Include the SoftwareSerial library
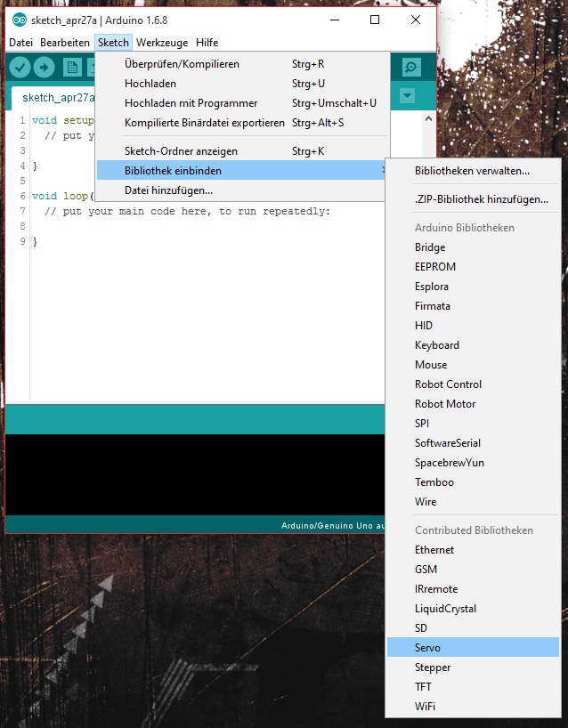This screenshot has width=568, height=728. coord(473,443)
